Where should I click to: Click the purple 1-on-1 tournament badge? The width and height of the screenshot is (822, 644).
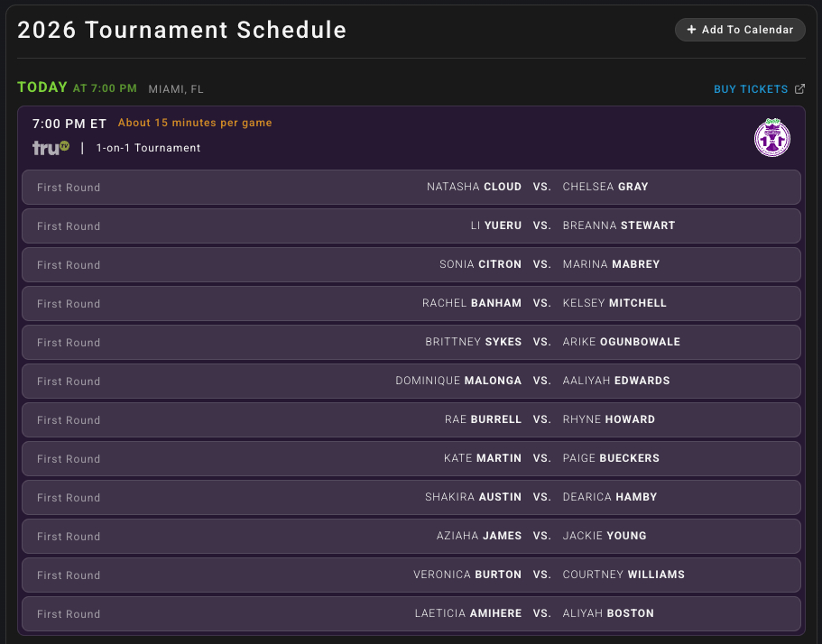(x=772, y=138)
